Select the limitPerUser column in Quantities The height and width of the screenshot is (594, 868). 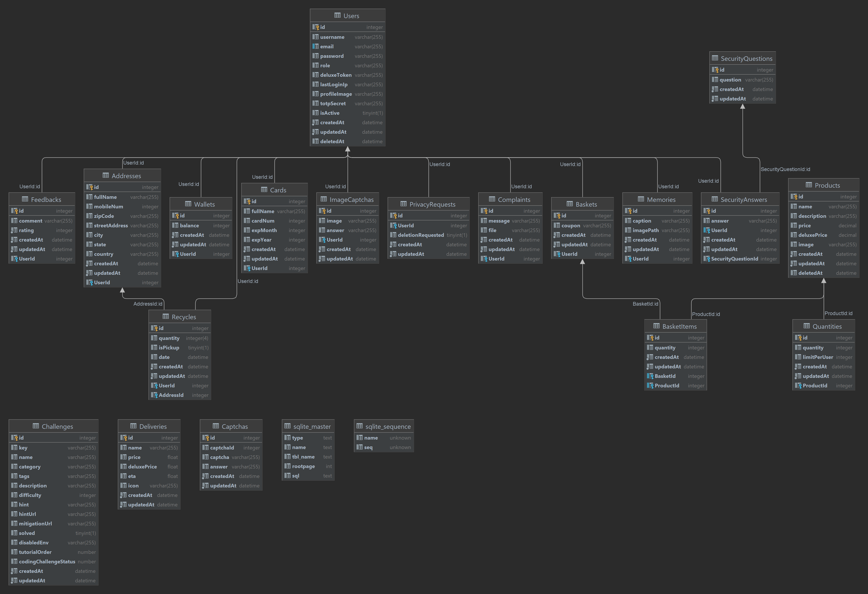click(x=824, y=357)
